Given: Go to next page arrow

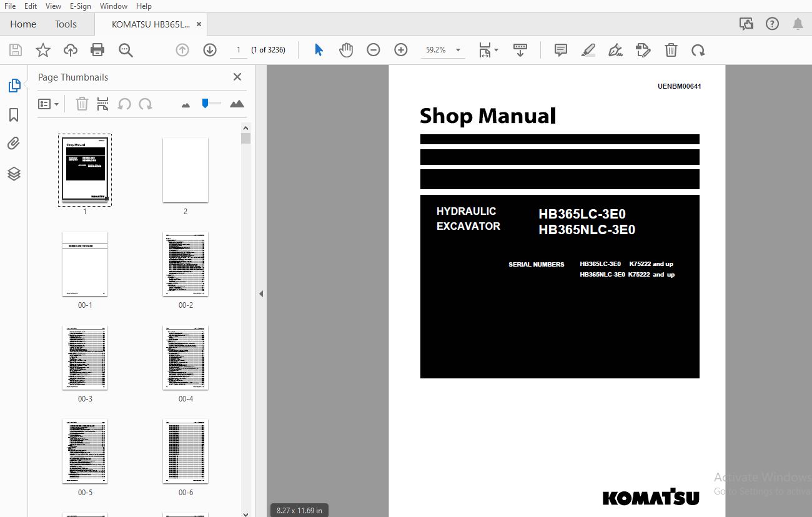Looking at the screenshot, I should tap(210, 50).
